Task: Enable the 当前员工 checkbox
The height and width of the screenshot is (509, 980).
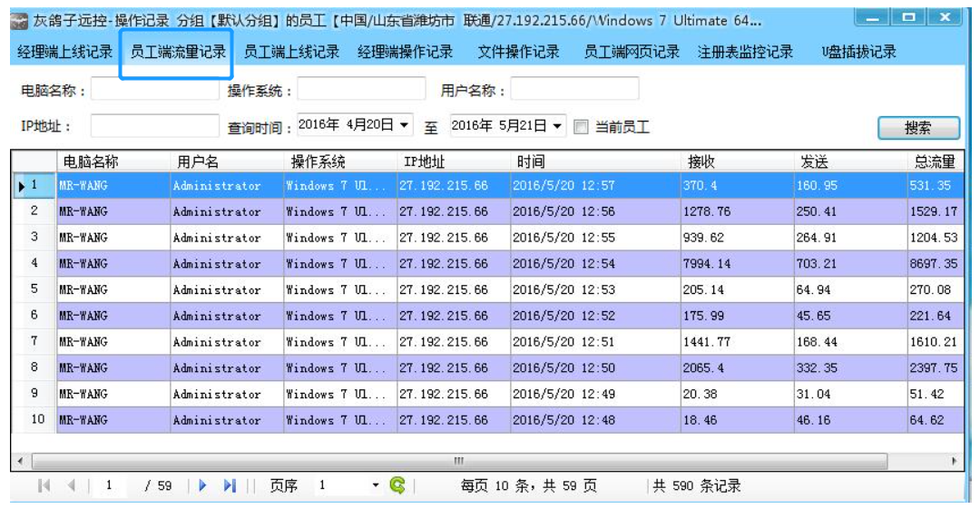Action: click(582, 126)
